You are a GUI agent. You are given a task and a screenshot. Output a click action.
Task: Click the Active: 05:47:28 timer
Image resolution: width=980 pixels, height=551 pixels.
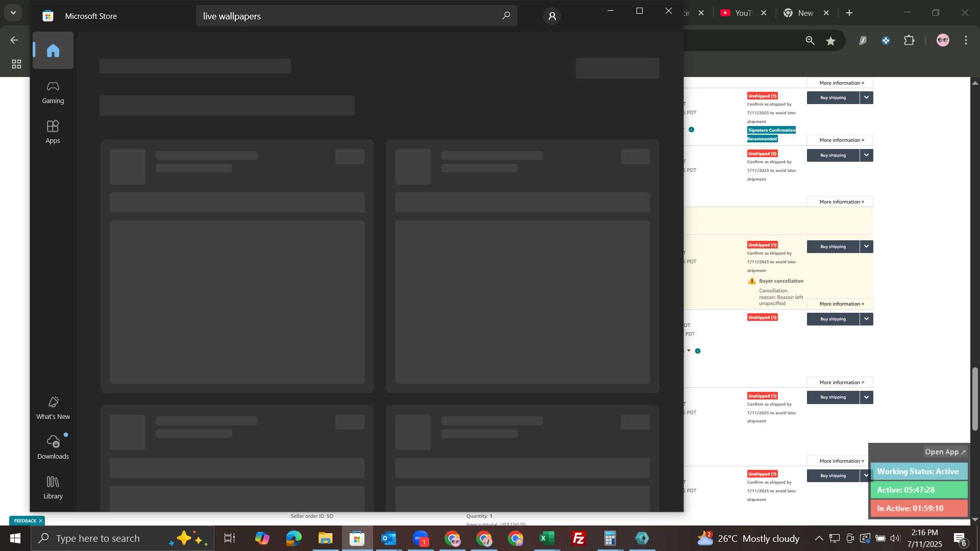point(919,490)
